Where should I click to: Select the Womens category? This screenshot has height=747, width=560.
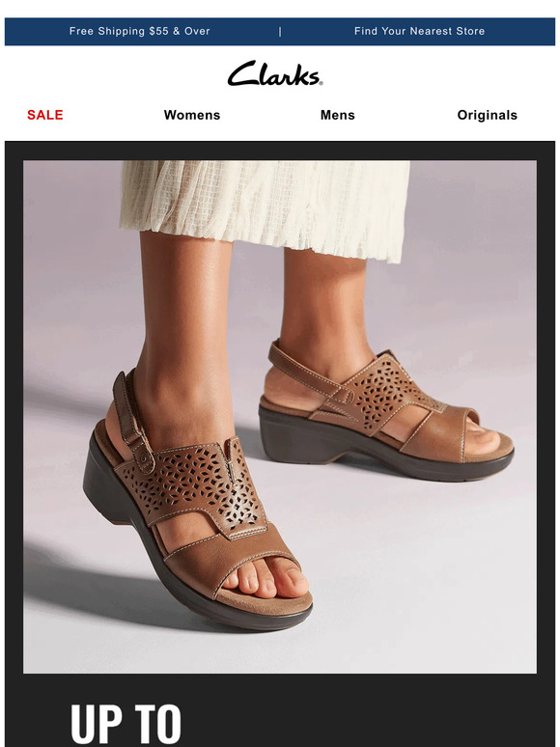(192, 115)
